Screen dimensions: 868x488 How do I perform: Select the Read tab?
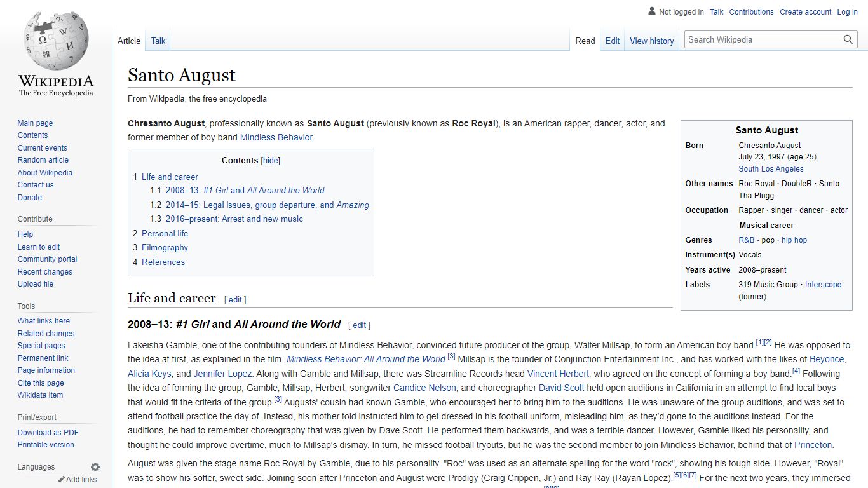pyautogui.click(x=585, y=41)
